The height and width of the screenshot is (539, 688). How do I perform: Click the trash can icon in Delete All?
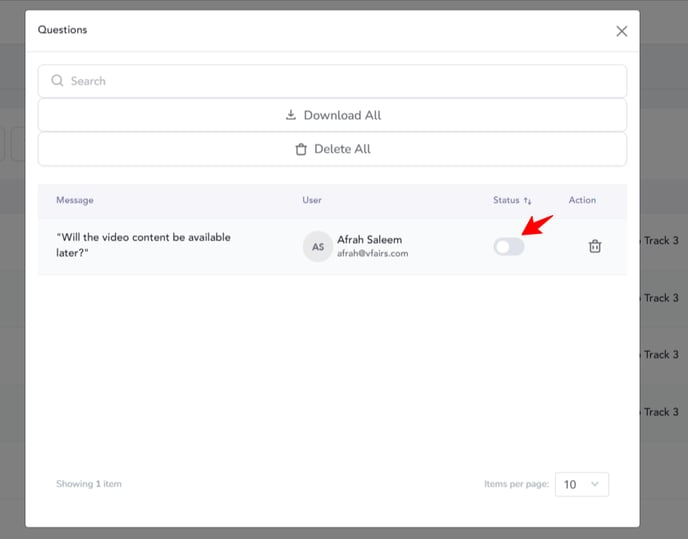tap(301, 149)
